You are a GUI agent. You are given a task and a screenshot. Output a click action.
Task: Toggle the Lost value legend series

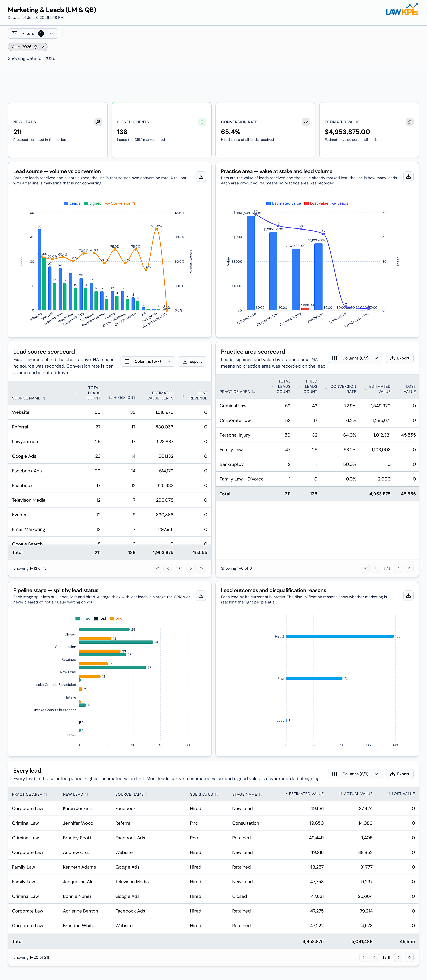316,204
